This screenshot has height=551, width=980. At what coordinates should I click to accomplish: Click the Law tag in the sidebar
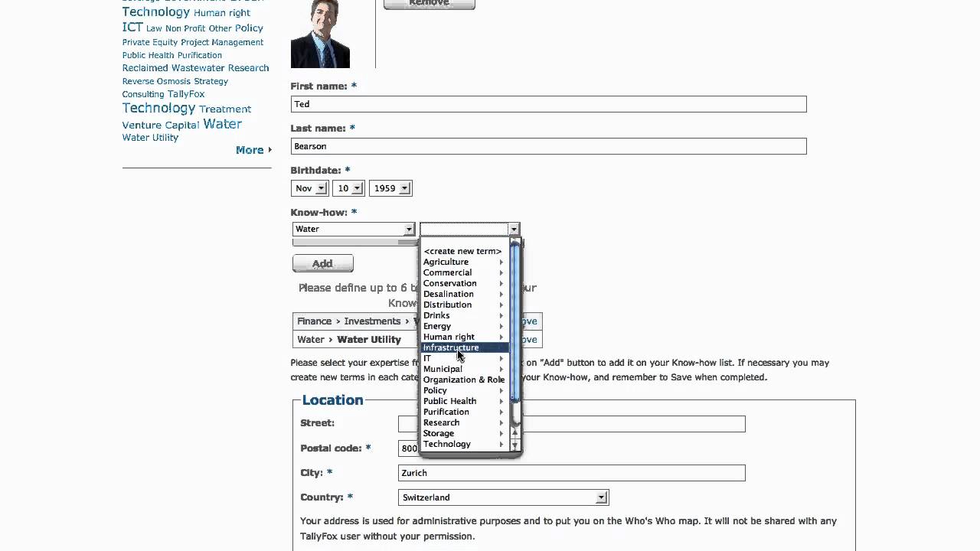click(x=154, y=28)
